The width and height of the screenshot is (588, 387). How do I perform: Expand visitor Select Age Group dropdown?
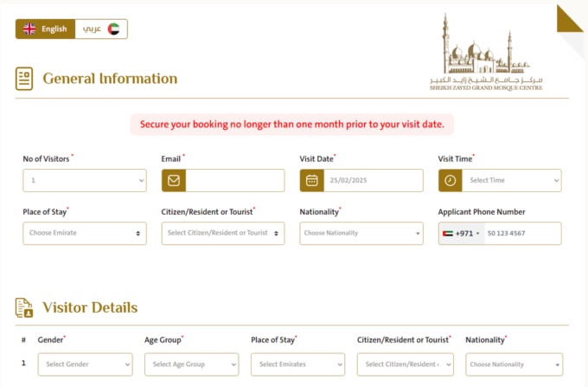191,364
